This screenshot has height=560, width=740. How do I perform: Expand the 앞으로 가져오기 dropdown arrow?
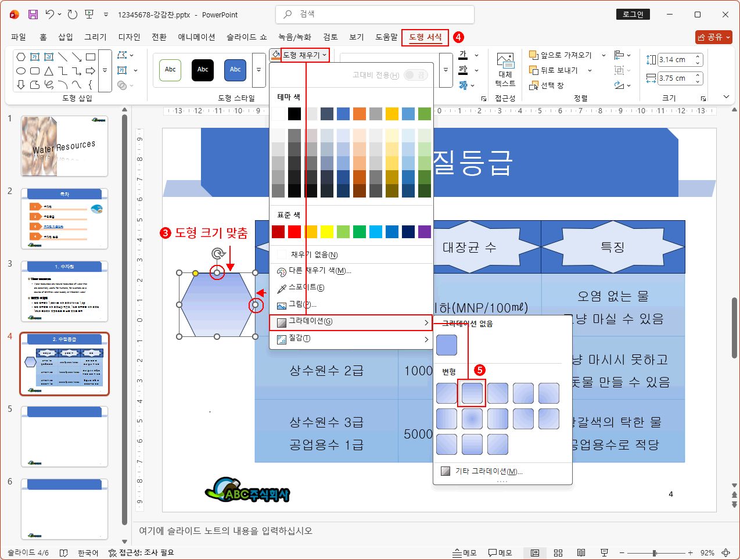tap(604, 55)
